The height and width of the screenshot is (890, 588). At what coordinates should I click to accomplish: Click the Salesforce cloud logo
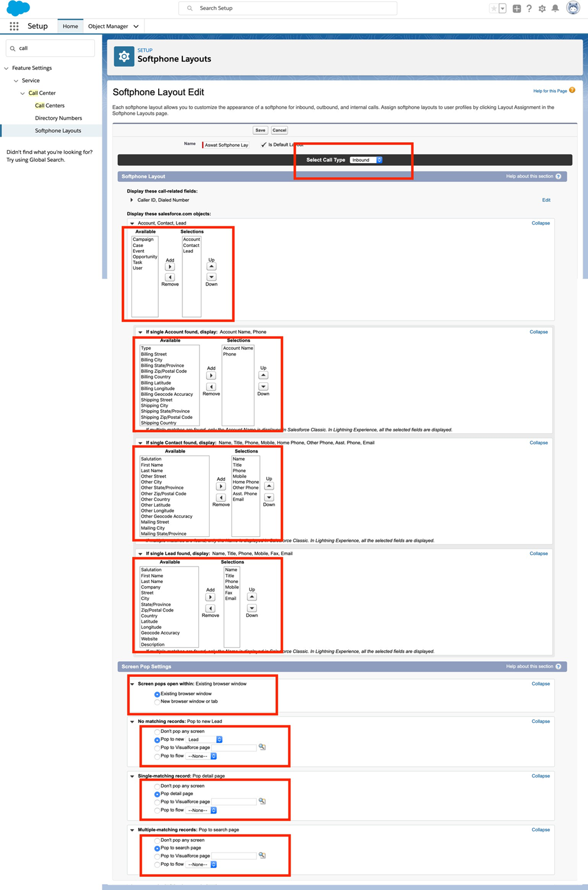tap(18, 8)
